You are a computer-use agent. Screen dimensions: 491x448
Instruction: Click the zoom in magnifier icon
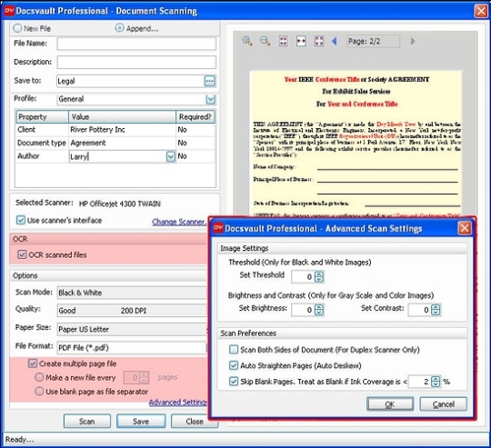point(247,41)
